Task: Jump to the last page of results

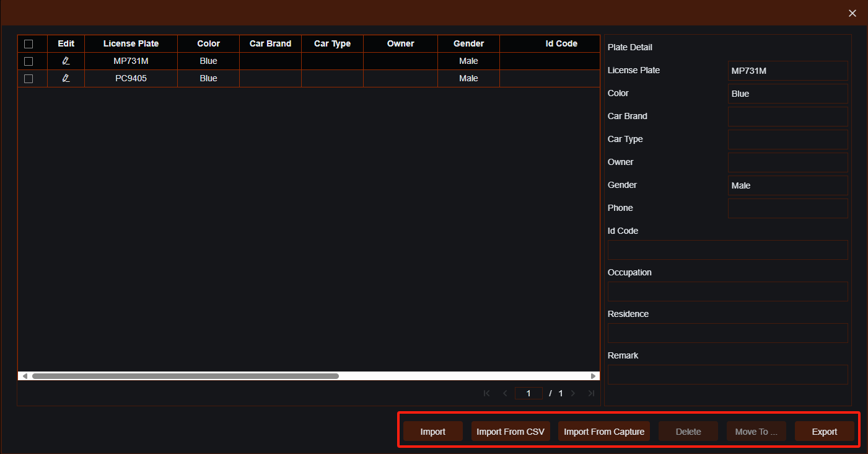Action: (x=591, y=393)
